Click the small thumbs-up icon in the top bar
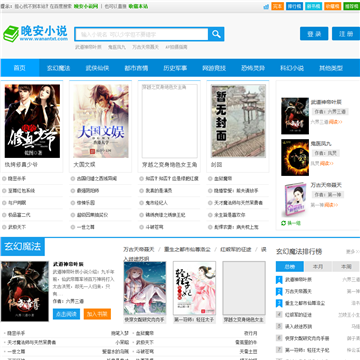The image size is (360, 360). [x=266, y=6]
